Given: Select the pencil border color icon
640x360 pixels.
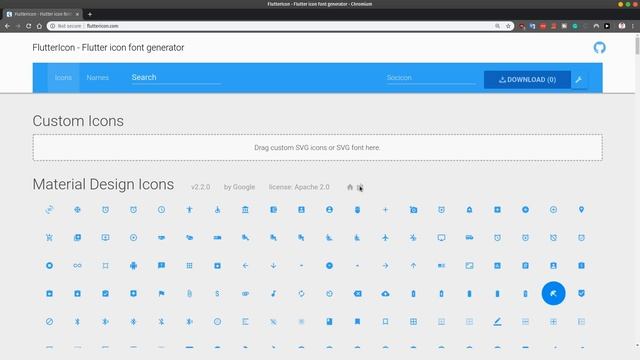Looking at the screenshot, I should tap(497, 322).
